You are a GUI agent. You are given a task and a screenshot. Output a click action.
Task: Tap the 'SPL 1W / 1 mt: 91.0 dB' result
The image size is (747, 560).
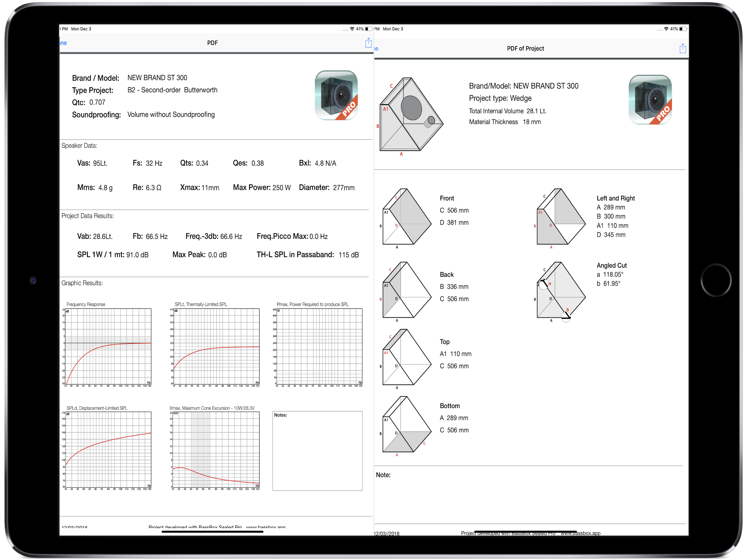[x=113, y=255]
